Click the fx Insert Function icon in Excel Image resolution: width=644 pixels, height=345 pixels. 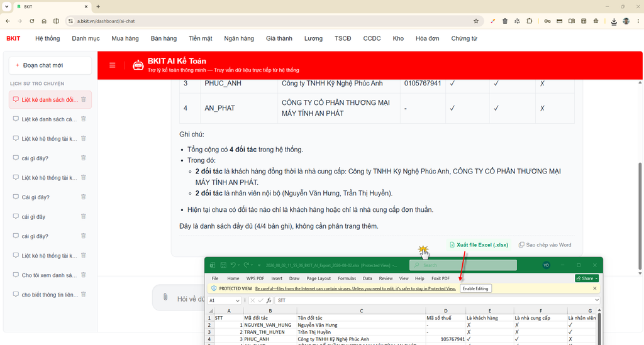tap(269, 300)
